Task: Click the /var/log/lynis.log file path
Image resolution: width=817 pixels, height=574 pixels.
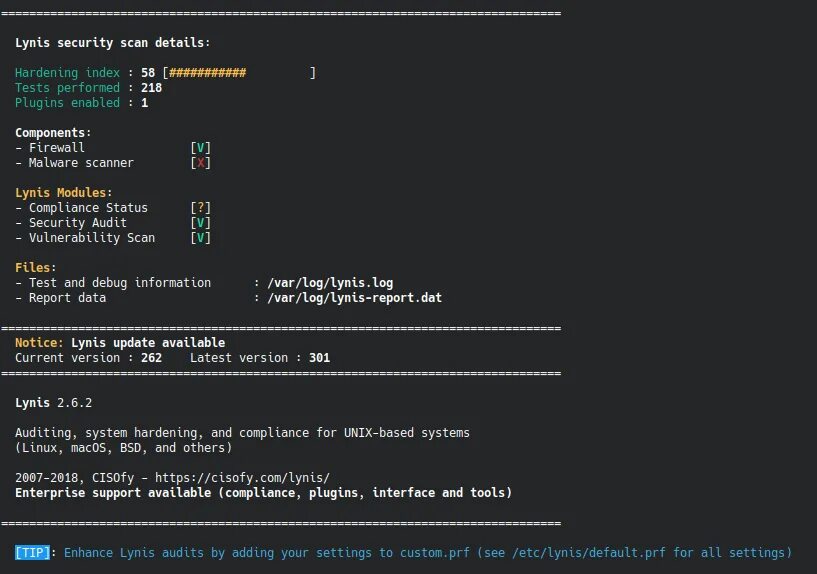Action: 330,283
